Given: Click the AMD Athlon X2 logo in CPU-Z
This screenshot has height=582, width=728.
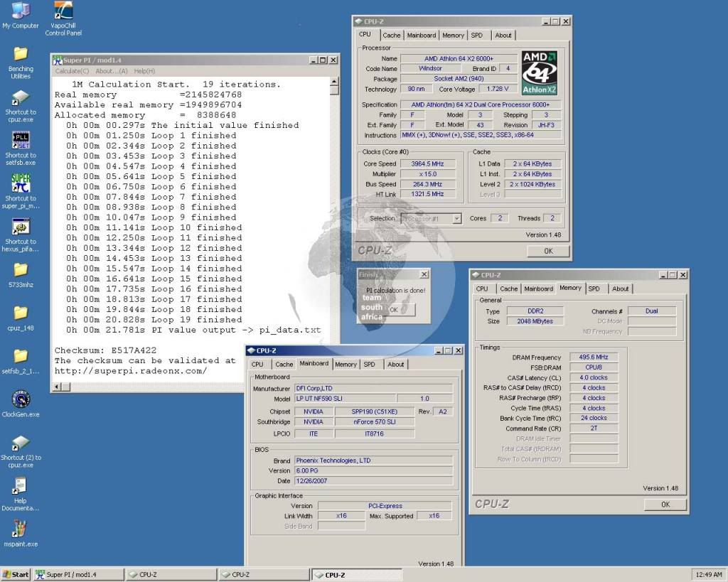Looking at the screenshot, I should [x=539, y=73].
